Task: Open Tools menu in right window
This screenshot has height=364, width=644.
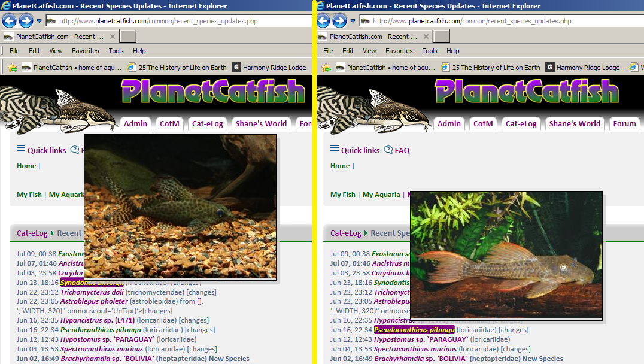Action: (430, 51)
